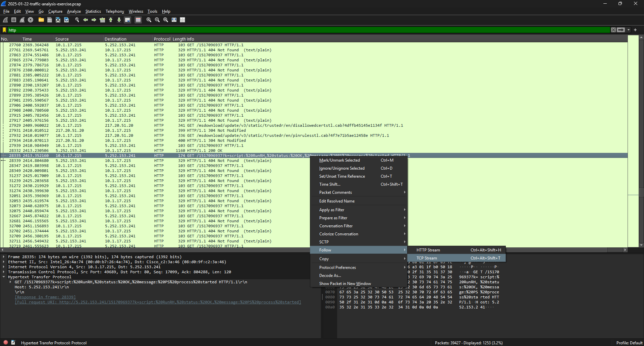644x346 pixels.
Task: Open the Statistics menu
Action: (x=93, y=11)
